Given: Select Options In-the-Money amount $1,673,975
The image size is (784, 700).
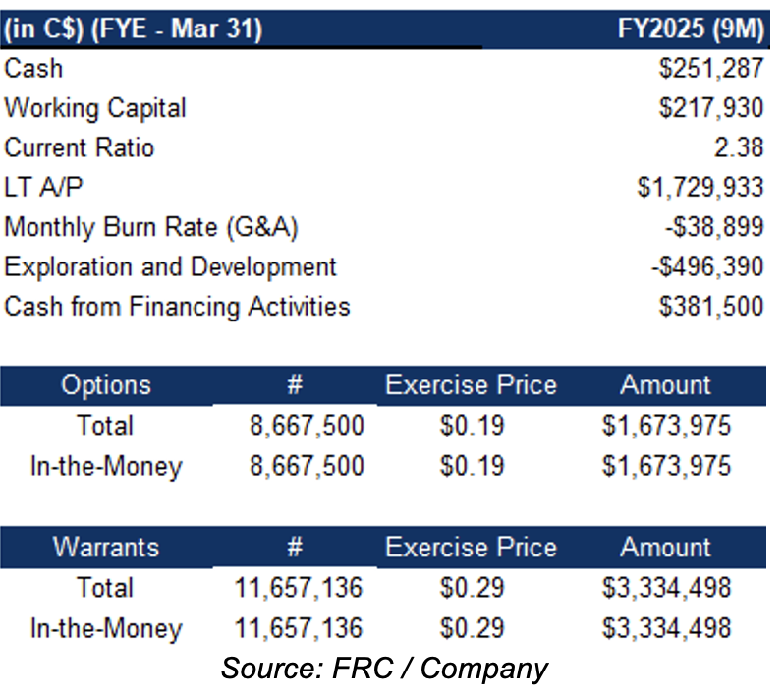Looking at the screenshot, I should [x=666, y=465].
